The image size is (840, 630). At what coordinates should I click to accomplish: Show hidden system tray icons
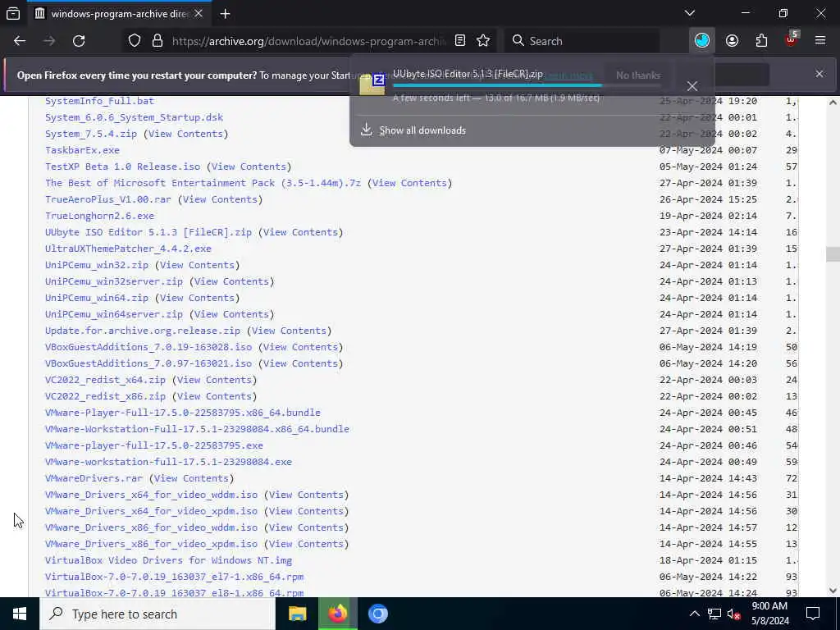point(694,614)
